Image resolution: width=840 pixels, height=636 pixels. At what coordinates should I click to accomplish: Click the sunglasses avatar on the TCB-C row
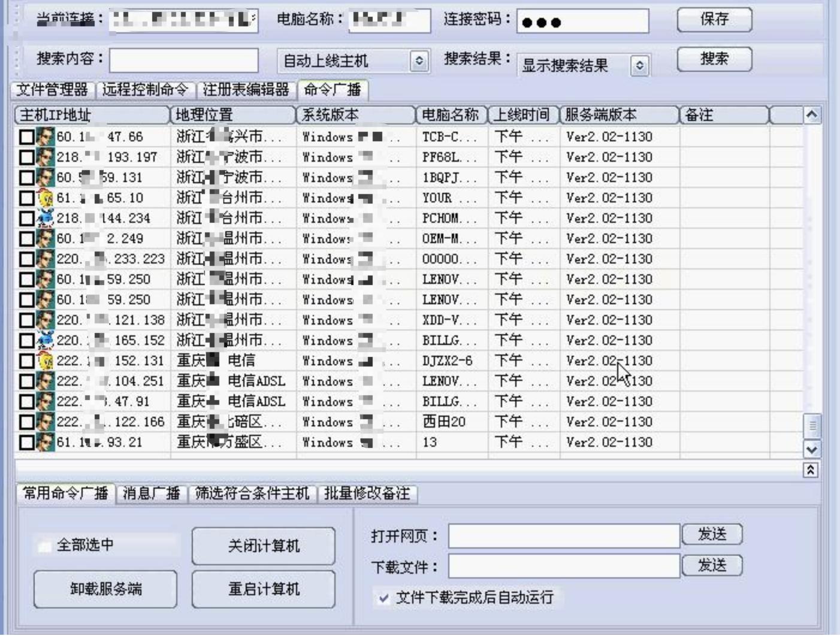tap(45, 137)
